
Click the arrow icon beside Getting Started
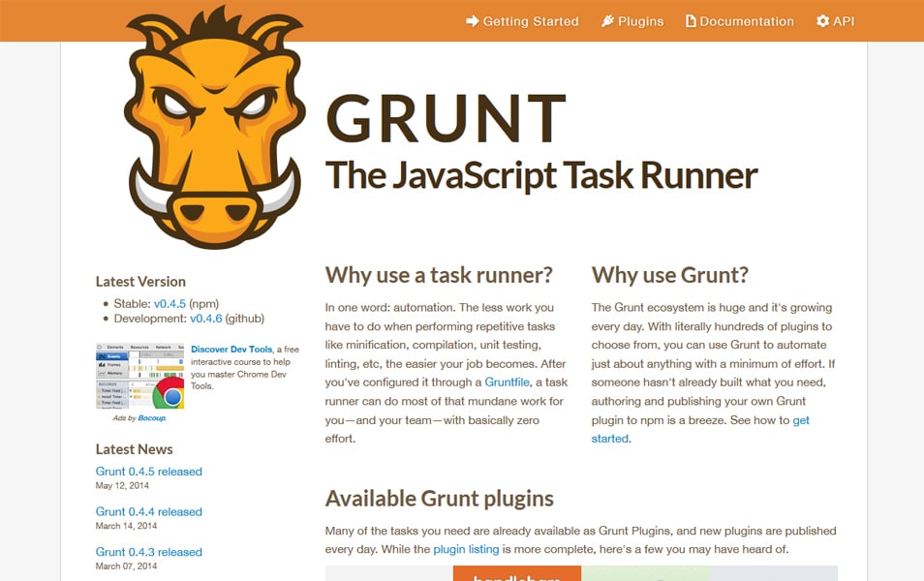click(472, 20)
